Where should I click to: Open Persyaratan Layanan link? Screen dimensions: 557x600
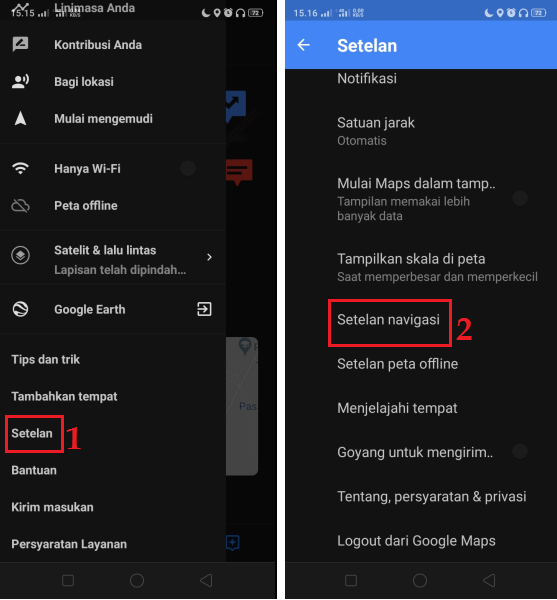click(69, 544)
